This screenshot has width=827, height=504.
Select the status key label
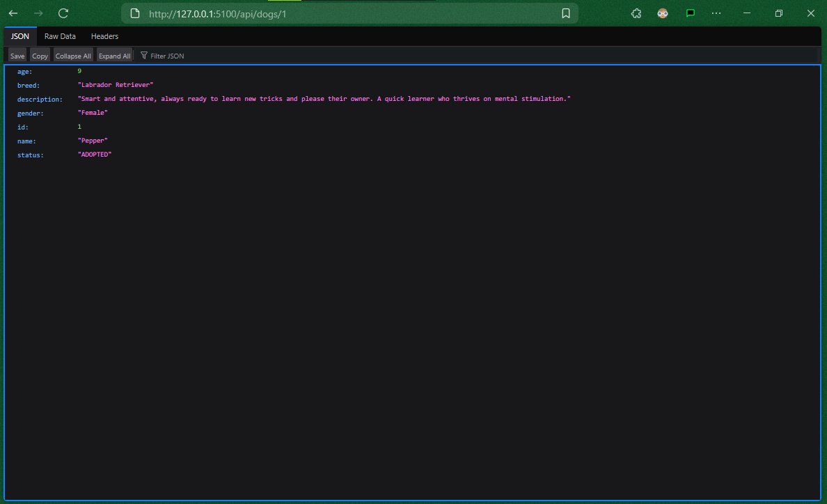click(31, 155)
